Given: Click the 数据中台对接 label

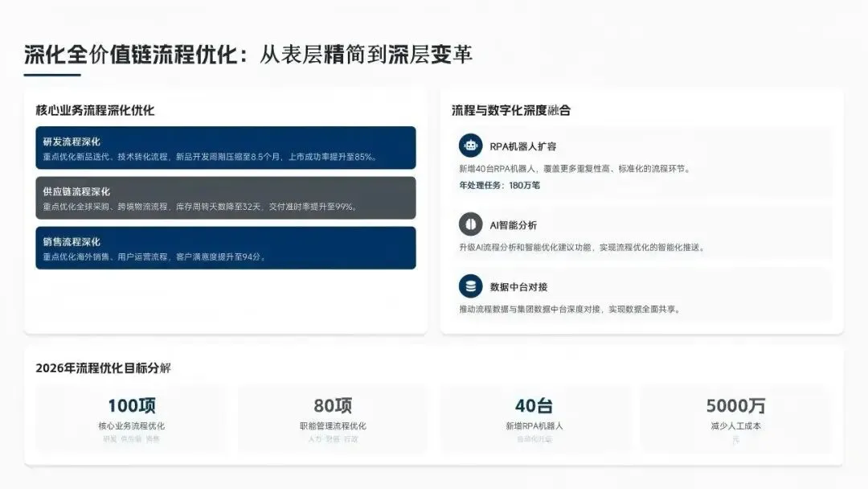Looking at the screenshot, I should click(518, 287).
